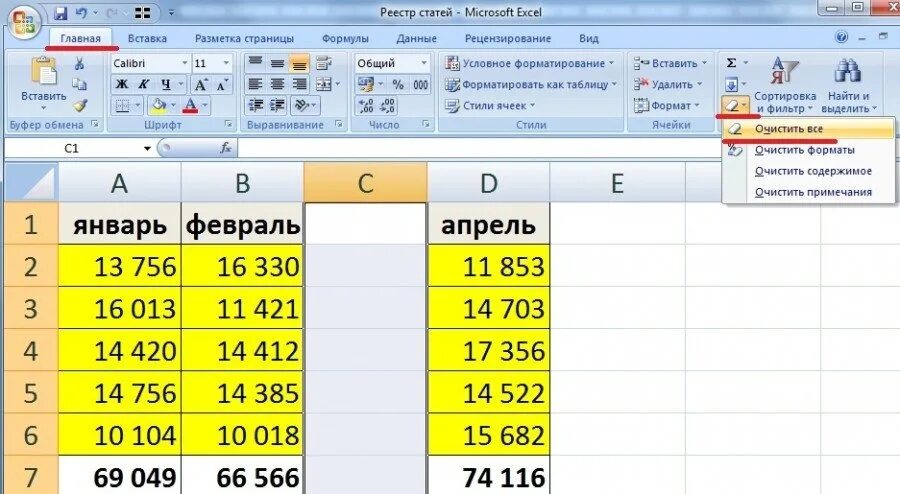900x494 pixels.
Task: Open the Вставить cells dropdown in the Ячейки group
Action: tap(670, 63)
